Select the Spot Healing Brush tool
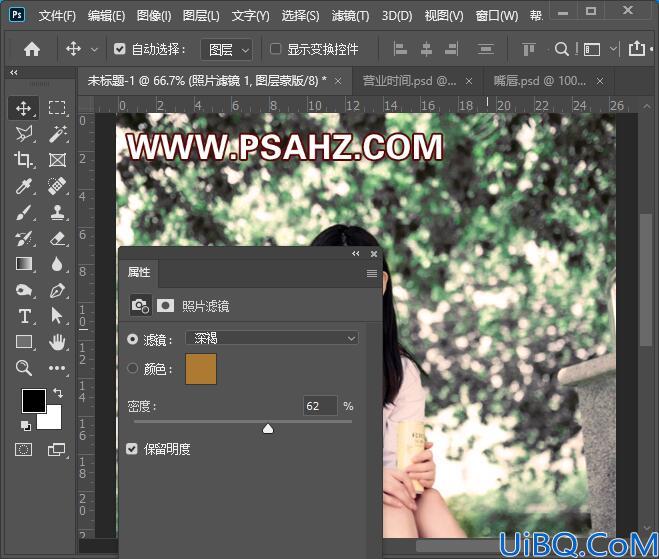 point(57,186)
